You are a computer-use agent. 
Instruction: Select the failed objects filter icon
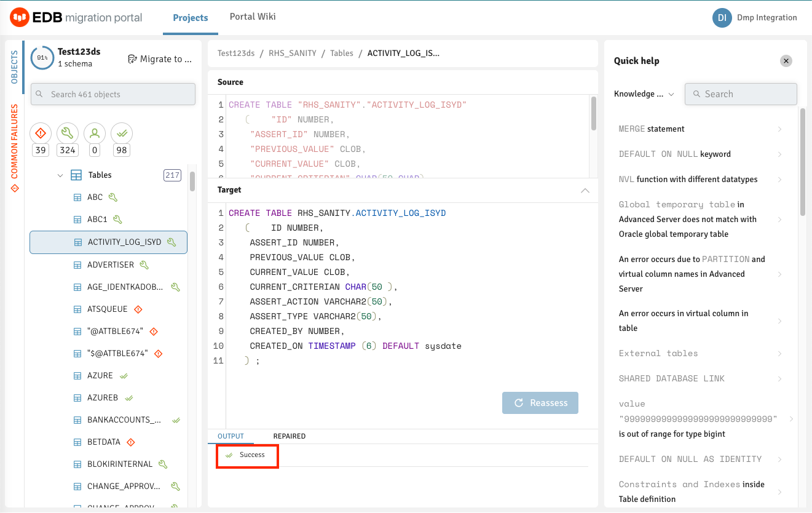pos(41,133)
